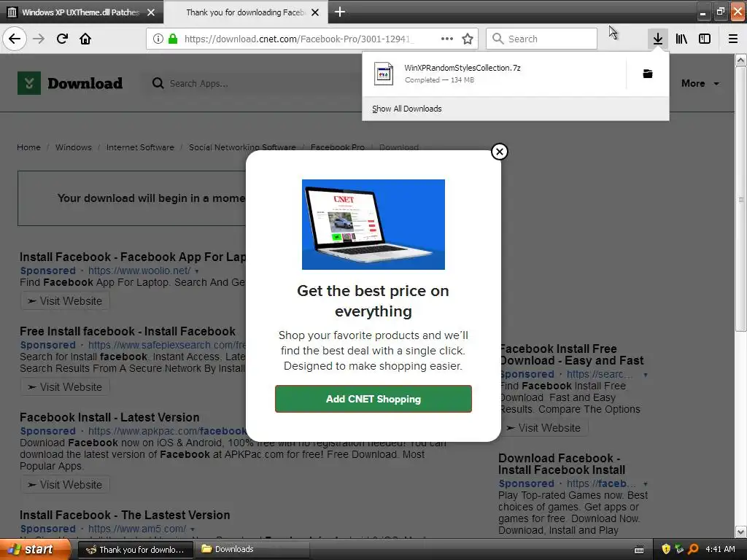Click the forward navigation arrow
The height and width of the screenshot is (560, 747).
pyautogui.click(x=39, y=39)
